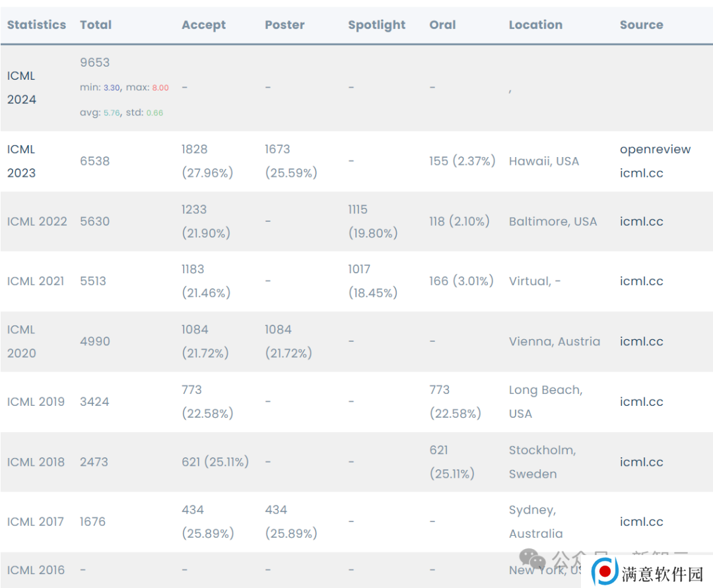Open icml.cc link in ICML 2021 row

tap(641, 281)
